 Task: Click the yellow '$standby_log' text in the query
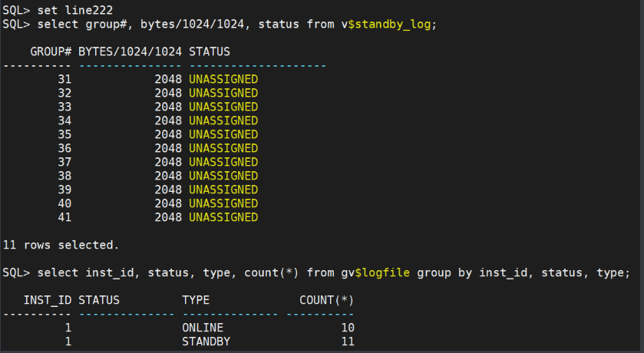point(391,24)
